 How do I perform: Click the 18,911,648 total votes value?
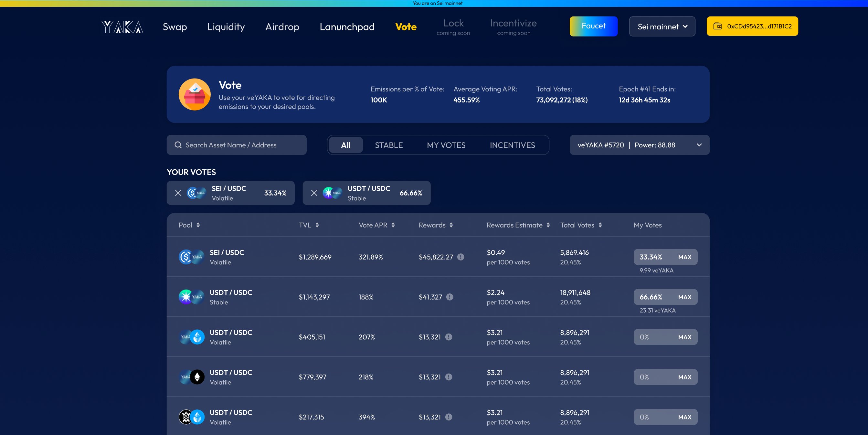click(575, 292)
